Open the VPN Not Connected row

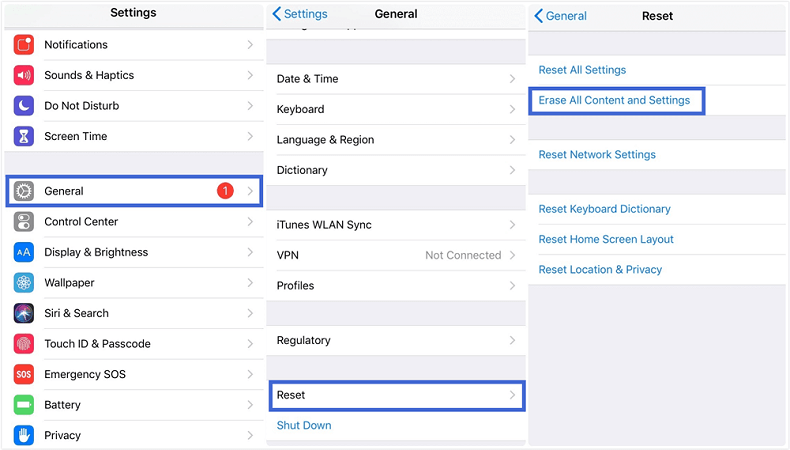point(396,255)
